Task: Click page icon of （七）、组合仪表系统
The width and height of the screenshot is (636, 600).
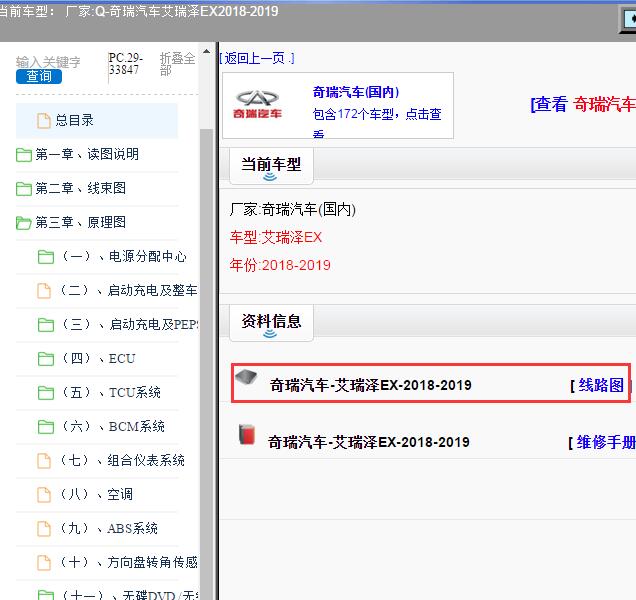Action: tap(44, 461)
